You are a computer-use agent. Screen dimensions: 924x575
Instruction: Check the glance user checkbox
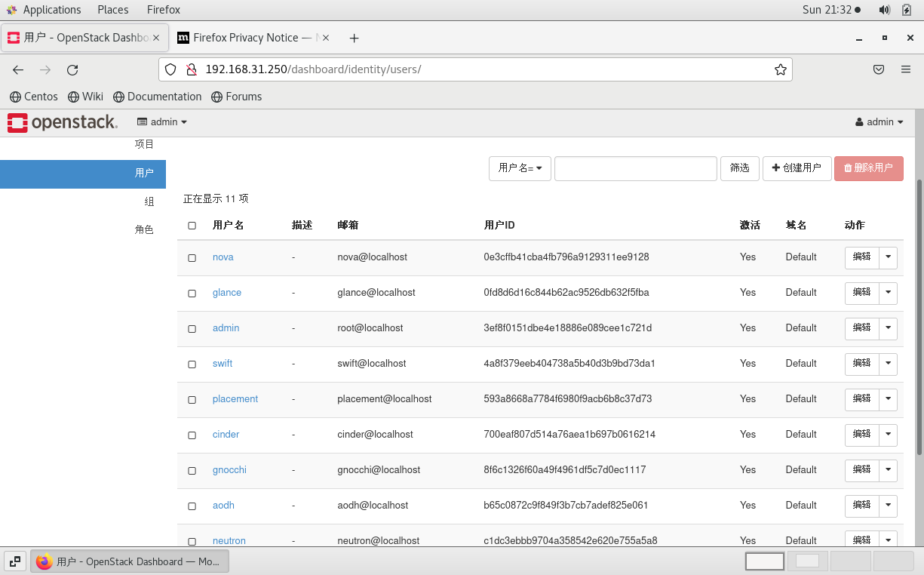click(x=192, y=294)
